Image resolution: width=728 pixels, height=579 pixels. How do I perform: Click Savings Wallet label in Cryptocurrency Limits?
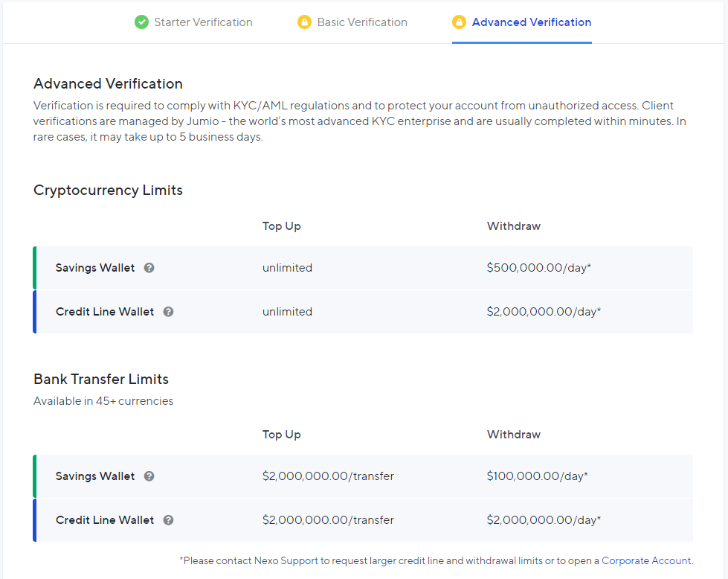(95, 268)
